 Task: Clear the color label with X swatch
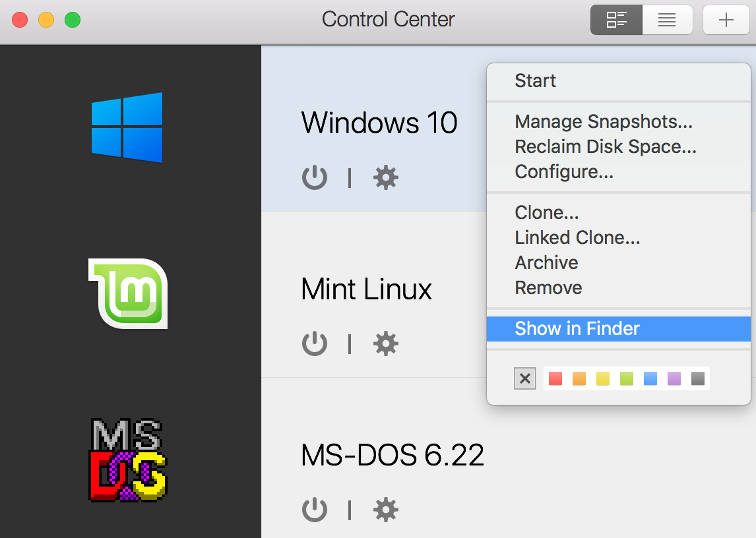(525, 378)
